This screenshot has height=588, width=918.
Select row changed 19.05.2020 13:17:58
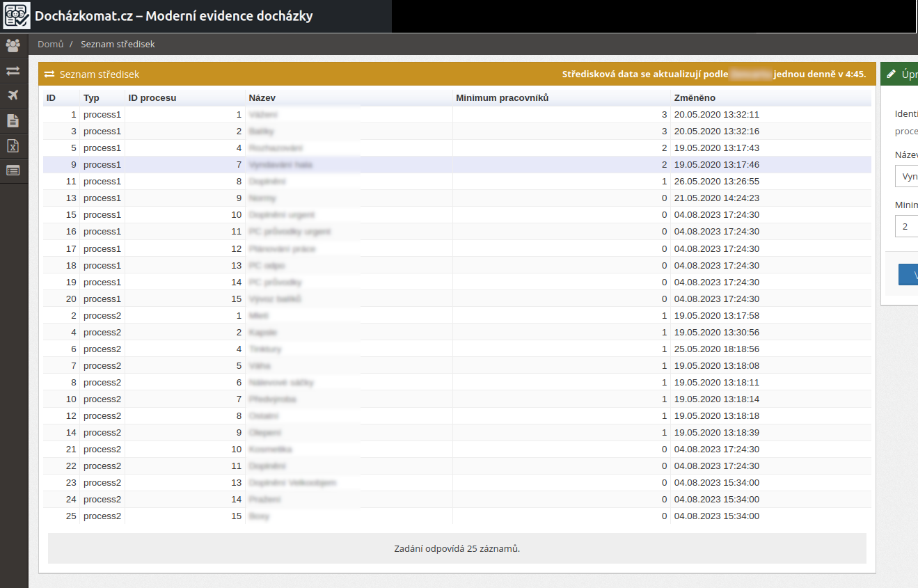click(x=457, y=315)
